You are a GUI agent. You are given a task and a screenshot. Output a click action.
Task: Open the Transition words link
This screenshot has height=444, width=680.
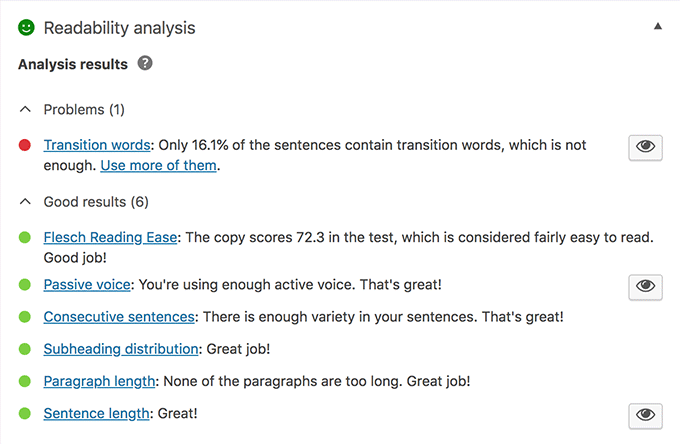click(97, 145)
